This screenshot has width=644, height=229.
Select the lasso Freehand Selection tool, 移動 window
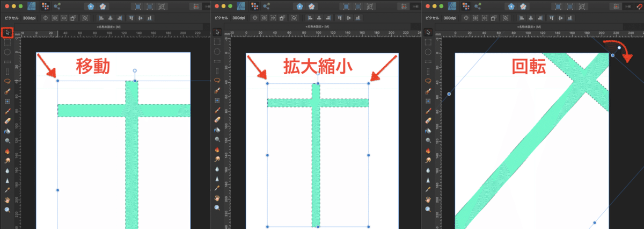(8, 81)
